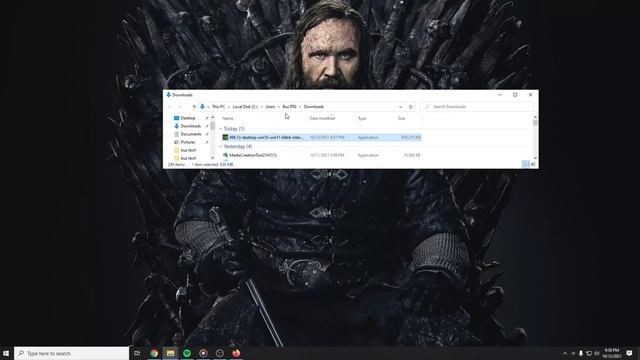The height and width of the screenshot is (360, 640).
Task: Select Desktop in the Quick access sidebar
Action: 188,118
